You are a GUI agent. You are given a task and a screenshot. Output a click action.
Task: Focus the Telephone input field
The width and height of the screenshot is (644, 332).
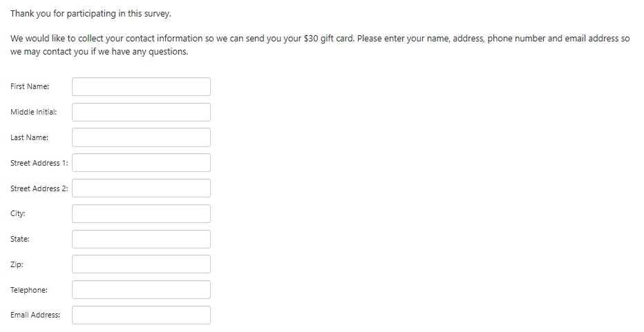pos(141,290)
